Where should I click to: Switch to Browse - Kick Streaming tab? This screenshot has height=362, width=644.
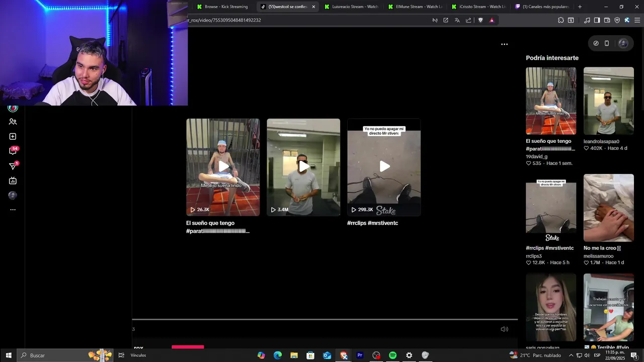(x=223, y=7)
